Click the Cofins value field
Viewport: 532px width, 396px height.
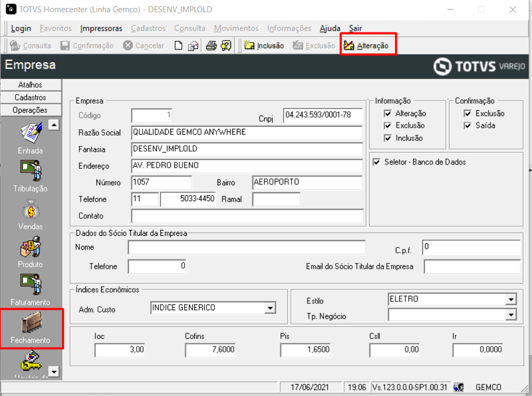[210, 350]
